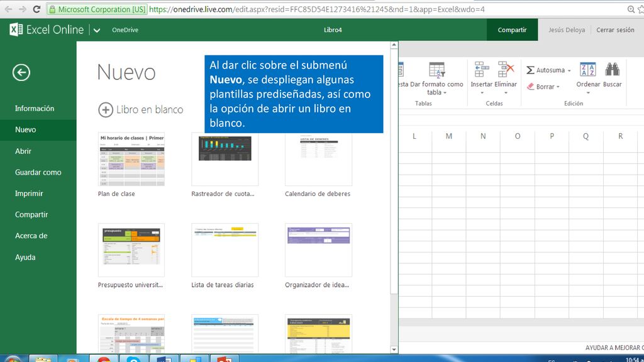Screen dimensions: 644x362
Task: Expand the Insertar dropdown arrow
Action: [x=482, y=93]
